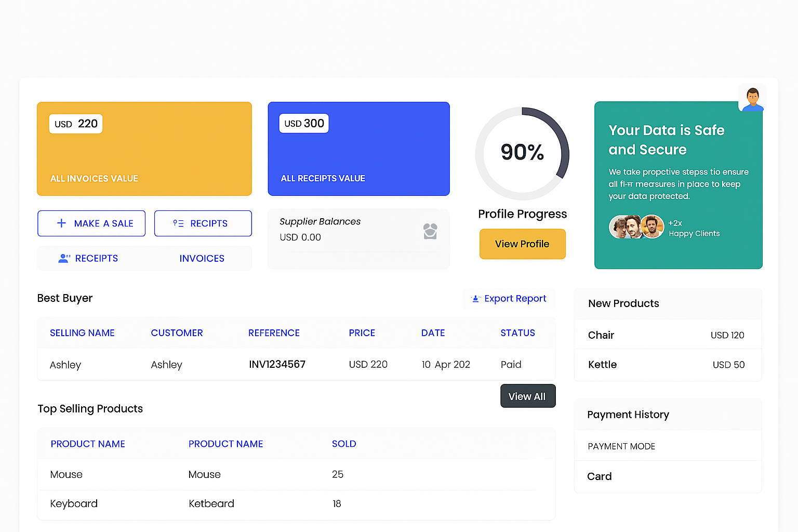The image size is (798, 532).
Task: Select the rightmost client avatar in green card
Action: click(x=653, y=227)
